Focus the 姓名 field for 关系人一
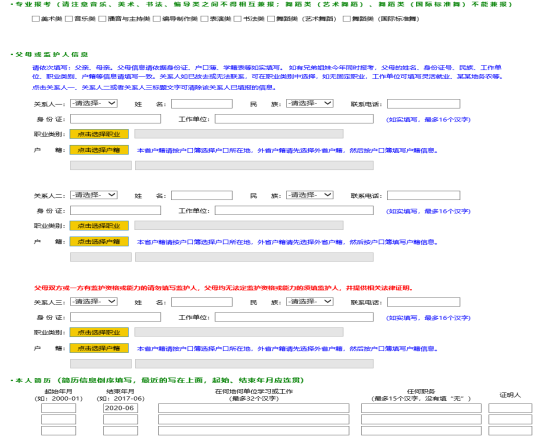The height and width of the screenshot is (442, 547). click(x=202, y=104)
